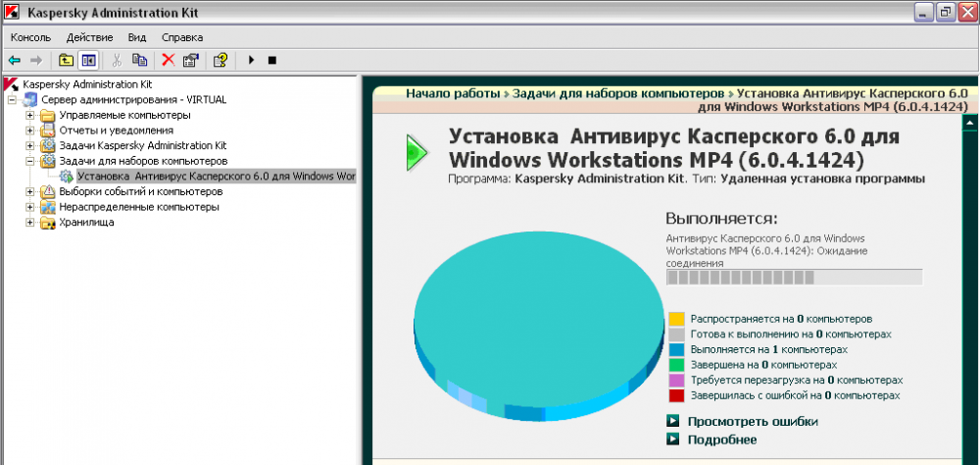Collapse the Сервер администрирования - VIRTUAL node
The height and width of the screenshot is (465, 980).
point(12,100)
